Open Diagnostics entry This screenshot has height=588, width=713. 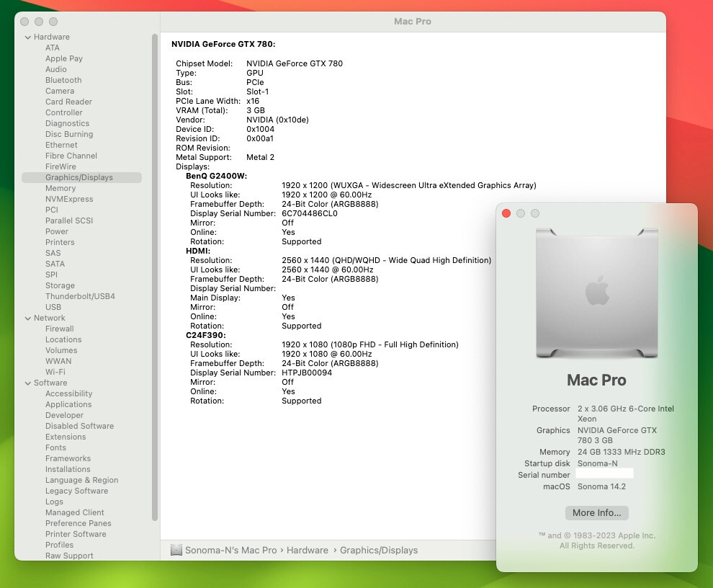[x=67, y=123]
